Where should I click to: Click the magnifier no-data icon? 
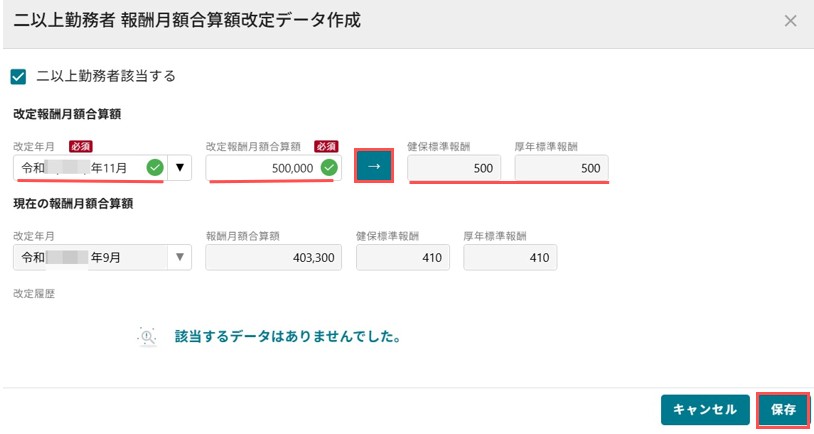point(147,337)
